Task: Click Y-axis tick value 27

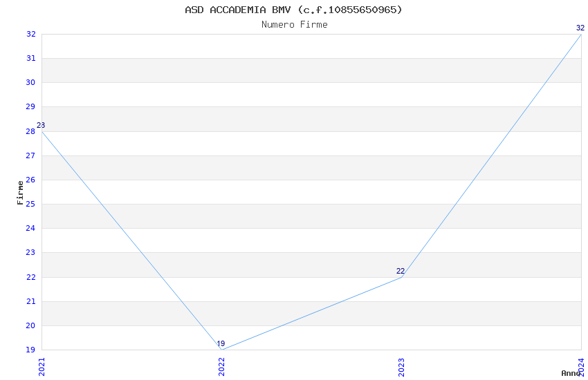Action: tap(30, 155)
